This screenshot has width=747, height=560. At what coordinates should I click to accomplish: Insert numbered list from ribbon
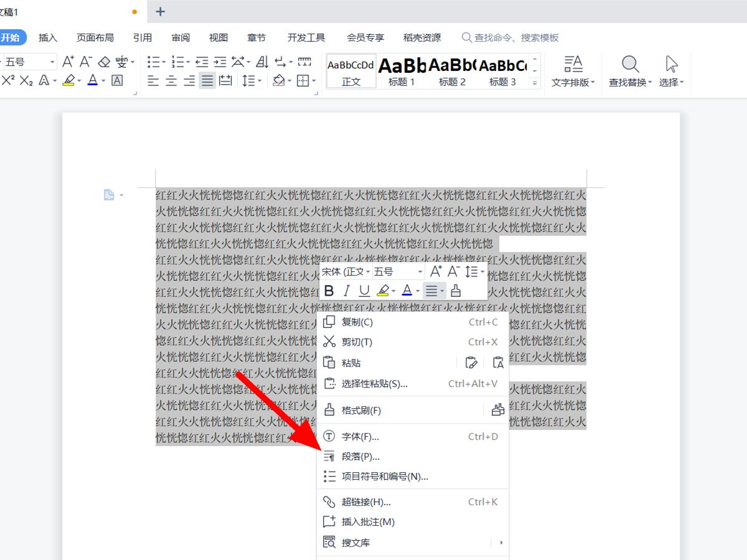(177, 62)
